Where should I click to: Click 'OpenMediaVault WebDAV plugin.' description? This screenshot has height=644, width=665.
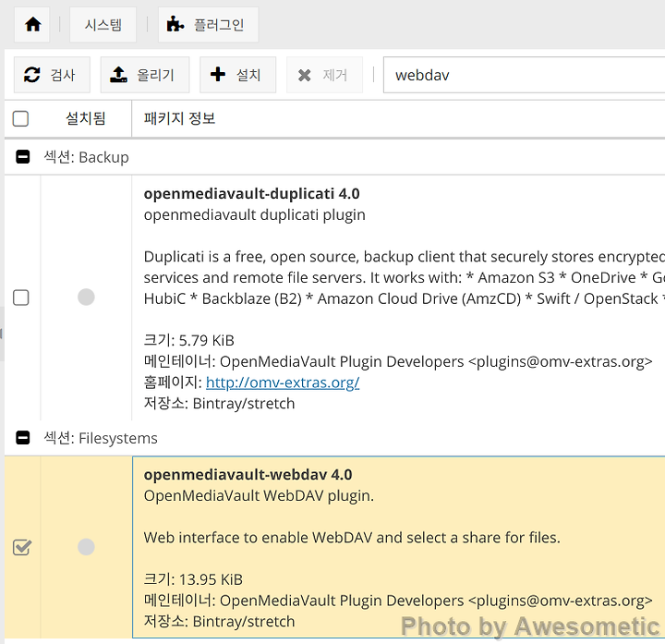coord(259,495)
